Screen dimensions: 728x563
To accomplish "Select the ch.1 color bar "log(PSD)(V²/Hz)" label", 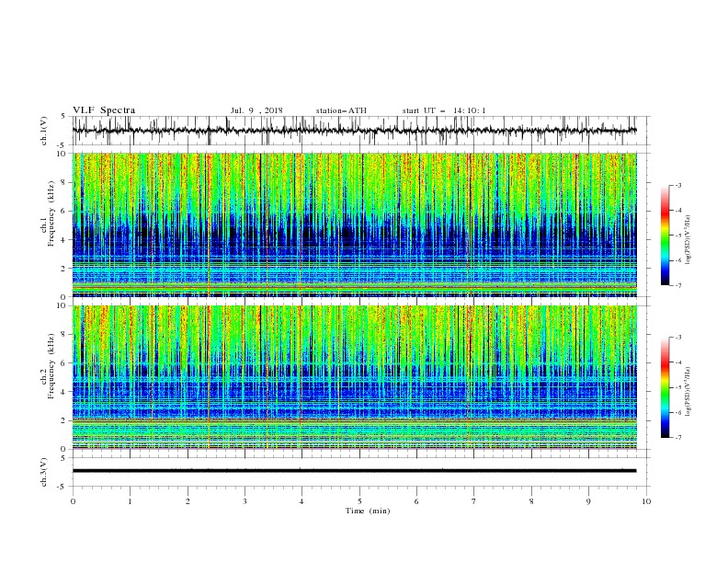I will (x=688, y=240).
